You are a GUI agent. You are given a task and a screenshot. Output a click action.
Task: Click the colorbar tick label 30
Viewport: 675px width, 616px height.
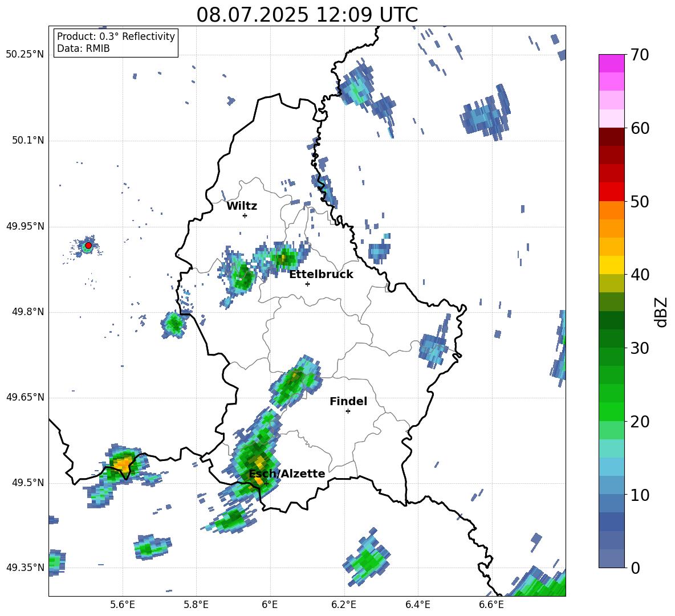640,348
